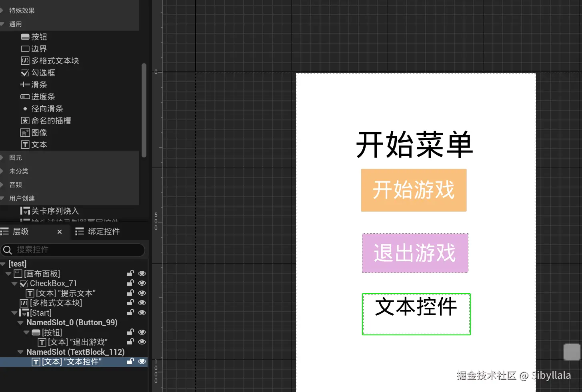Screen dimensions: 582x392
Task: Click the palette panel's vertical scrollbar
Action: (x=144, y=110)
